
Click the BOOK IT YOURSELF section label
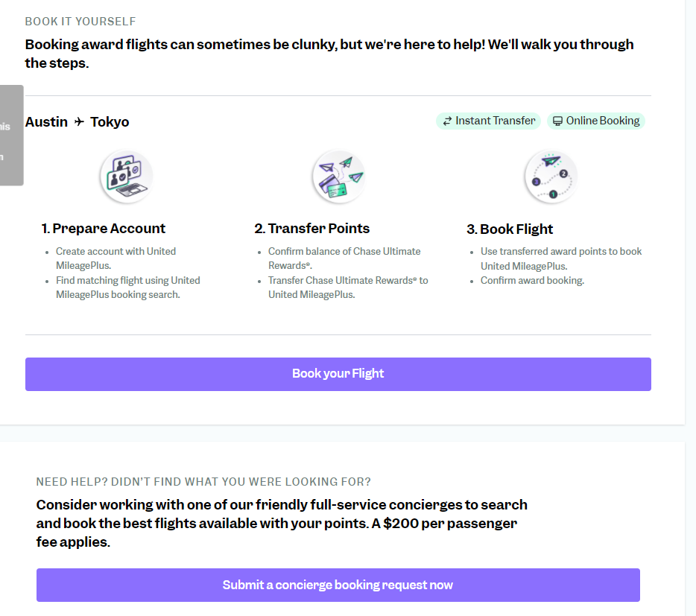pos(80,22)
